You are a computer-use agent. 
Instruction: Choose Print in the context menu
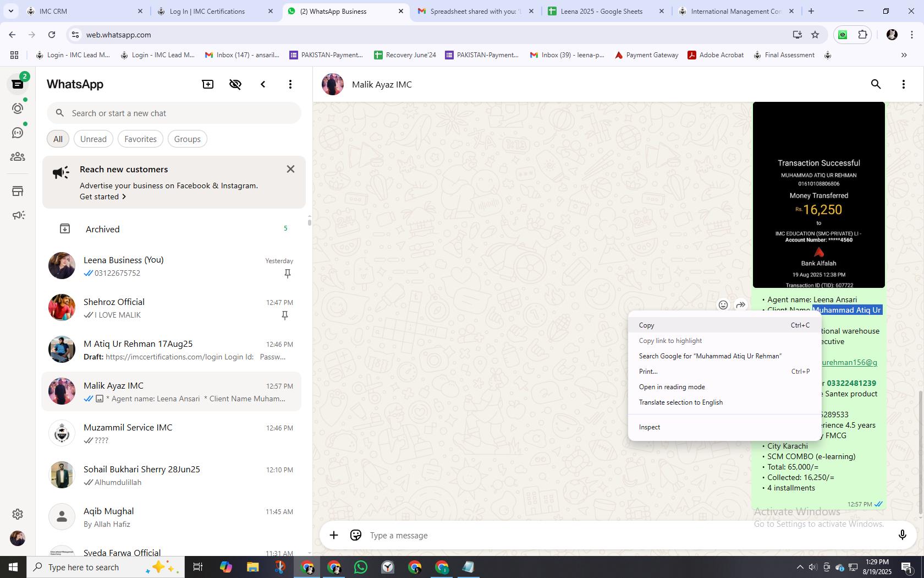click(724, 372)
